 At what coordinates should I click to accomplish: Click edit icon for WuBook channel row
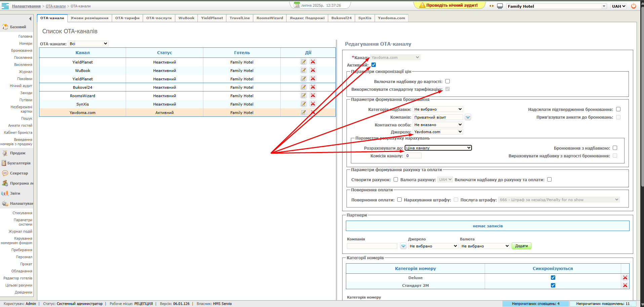point(304,70)
